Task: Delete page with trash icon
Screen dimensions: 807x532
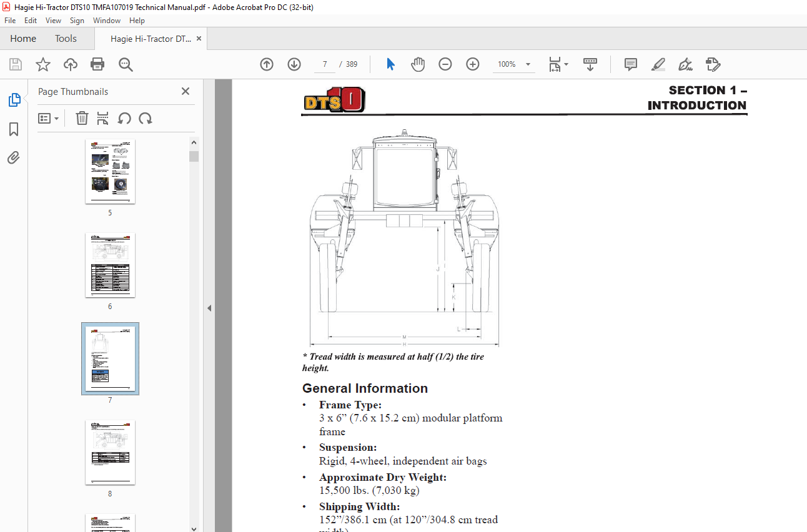Action: tap(82, 118)
